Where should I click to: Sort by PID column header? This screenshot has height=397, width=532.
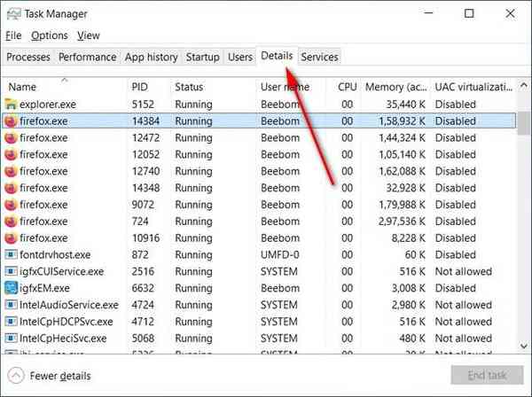point(140,87)
